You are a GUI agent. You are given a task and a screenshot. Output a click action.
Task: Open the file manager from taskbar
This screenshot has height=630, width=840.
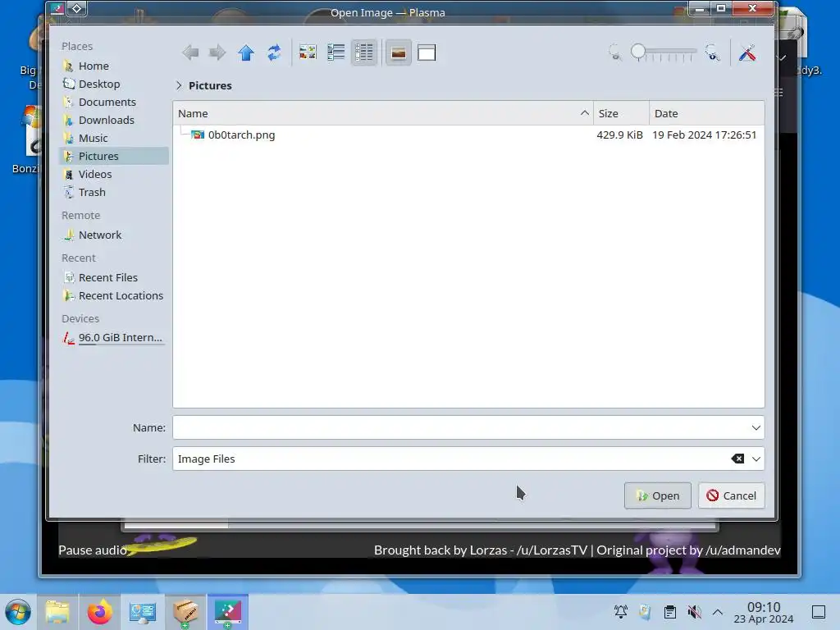(57, 612)
